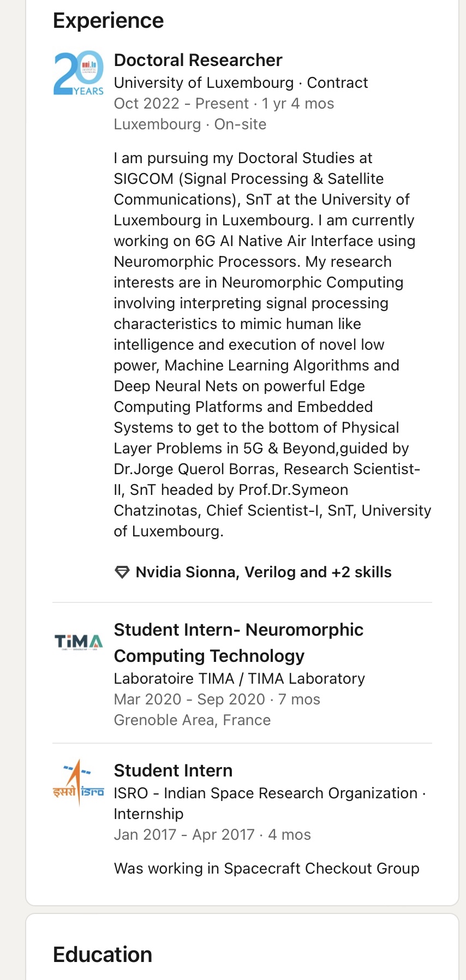
Task: Tap the Spacecraft Checkout Group description
Action: click(x=266, y=869)
